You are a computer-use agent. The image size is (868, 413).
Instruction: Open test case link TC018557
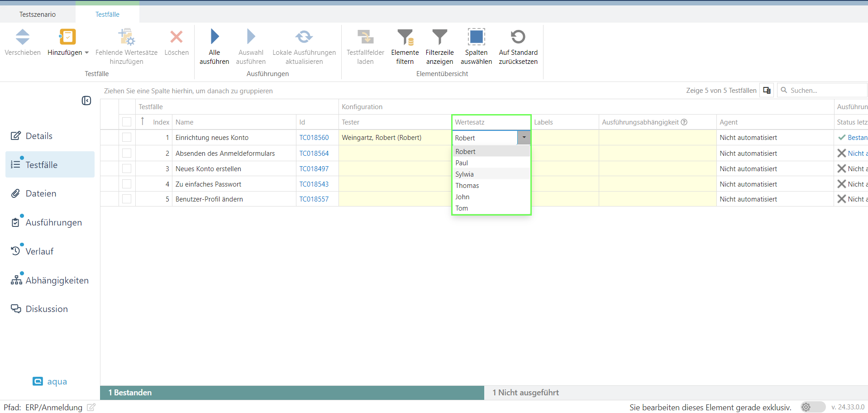[314, 199]
